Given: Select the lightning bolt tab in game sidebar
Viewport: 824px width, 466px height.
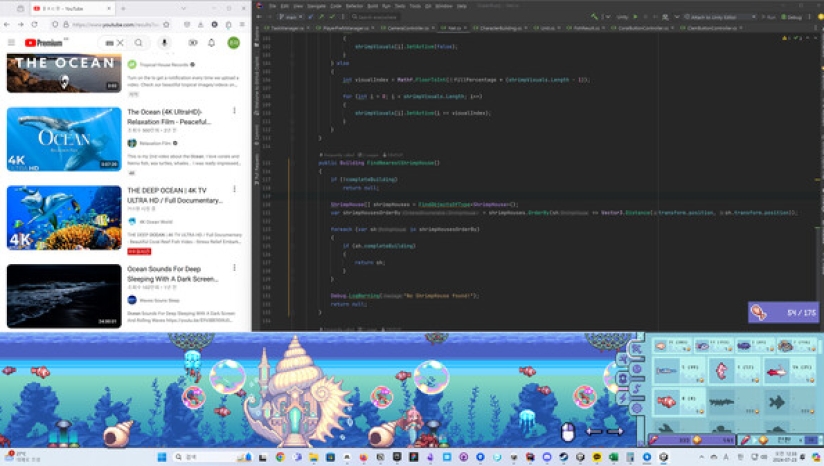Looking at the screenshot, I should click(624, 398).
